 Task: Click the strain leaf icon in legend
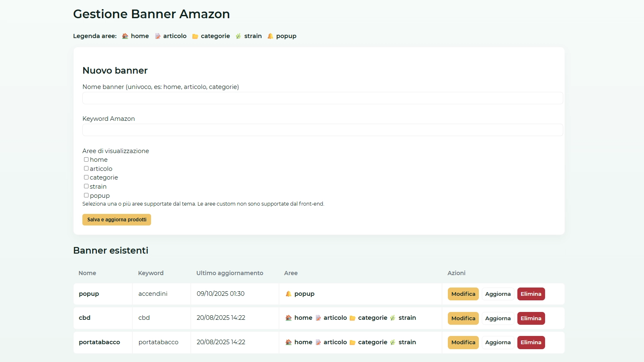238,36
